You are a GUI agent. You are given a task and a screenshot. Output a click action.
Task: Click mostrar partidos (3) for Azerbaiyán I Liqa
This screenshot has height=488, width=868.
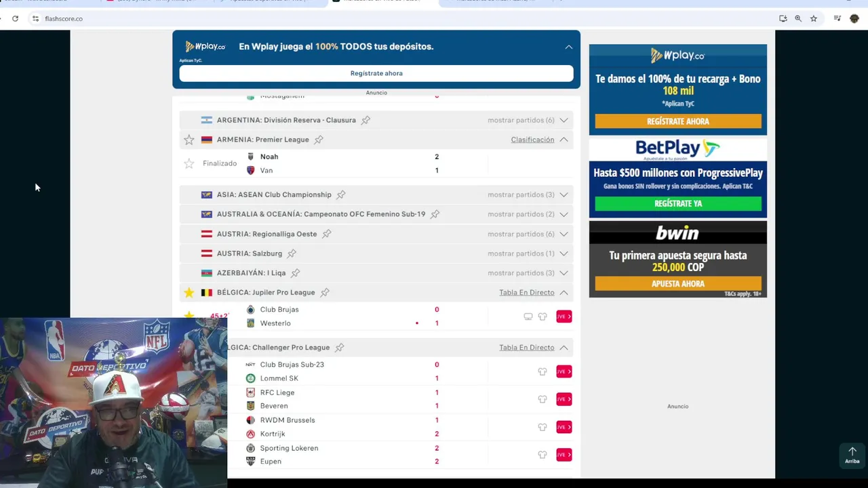coord(521,273)
